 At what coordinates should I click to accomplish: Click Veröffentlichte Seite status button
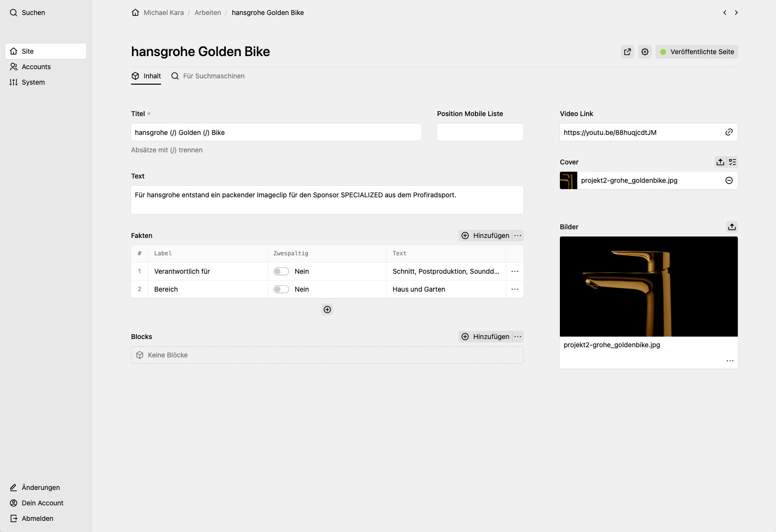pos(697,52)
